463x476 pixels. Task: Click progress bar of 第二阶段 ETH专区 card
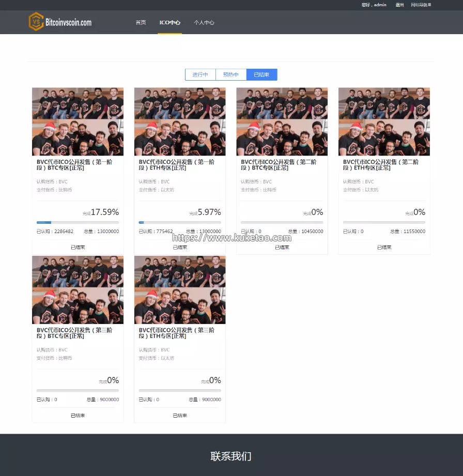[x=384, y=223]
